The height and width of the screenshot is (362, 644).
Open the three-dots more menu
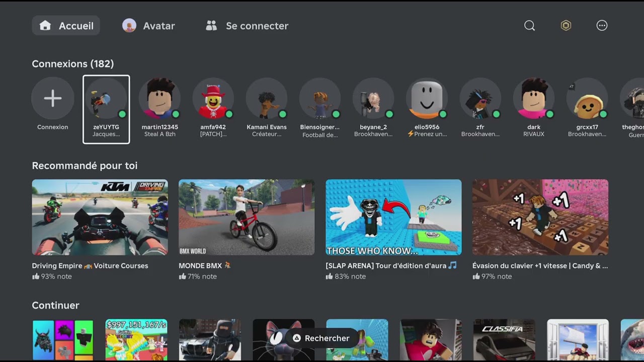click(x=602, y=26)
